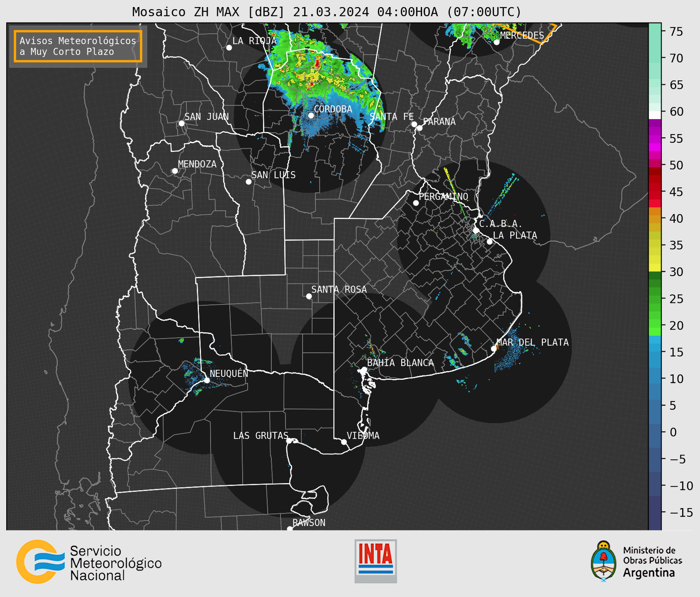Click the 'MENDOZA' label text
This screenshot has height=597, width=700.
(x=197, y=164)
